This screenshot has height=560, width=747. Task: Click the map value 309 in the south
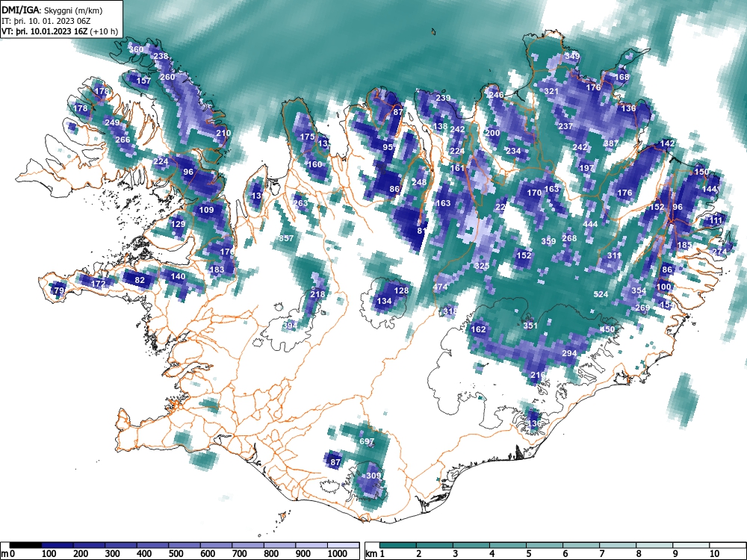coord(374,476)
